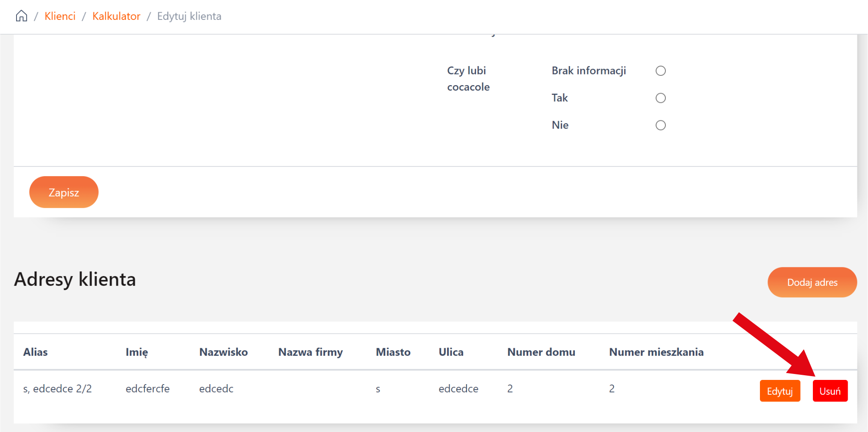
Task: Edit the address with orange Edytuj button
Action: pyautogui.click(x=779, y=390)
